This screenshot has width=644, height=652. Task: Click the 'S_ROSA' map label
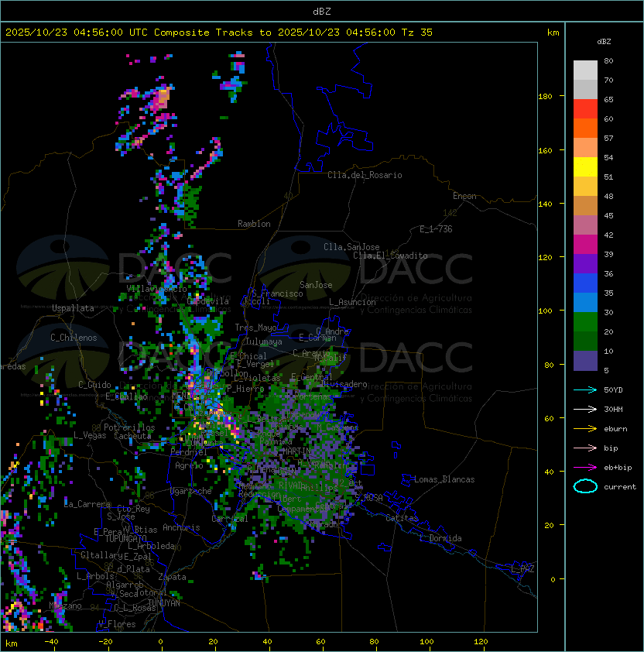[368, 497]
